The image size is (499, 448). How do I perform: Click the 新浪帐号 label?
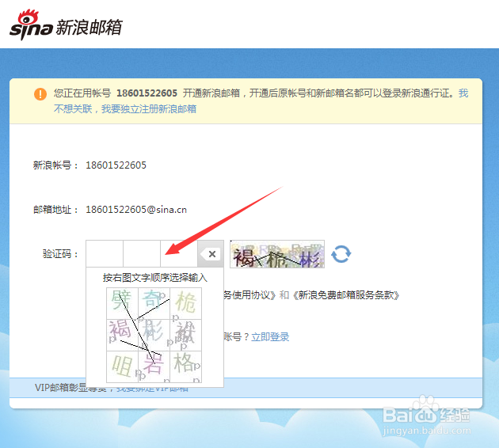point(55,165)
